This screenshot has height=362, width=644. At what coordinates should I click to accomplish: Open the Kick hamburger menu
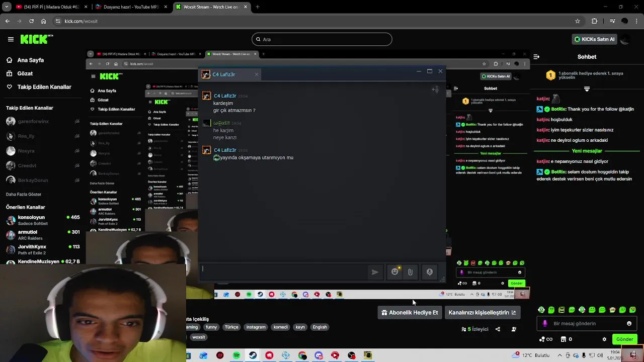click(11, 39)
